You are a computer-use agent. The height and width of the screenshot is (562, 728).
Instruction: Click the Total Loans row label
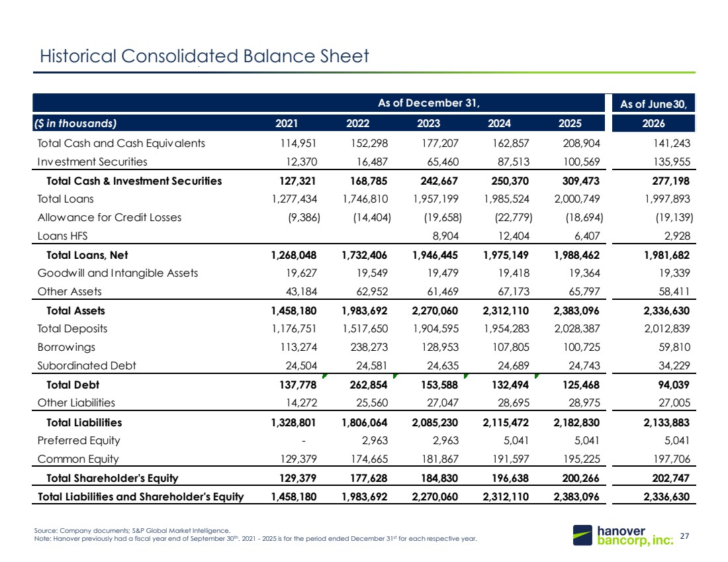coord(66,199)
